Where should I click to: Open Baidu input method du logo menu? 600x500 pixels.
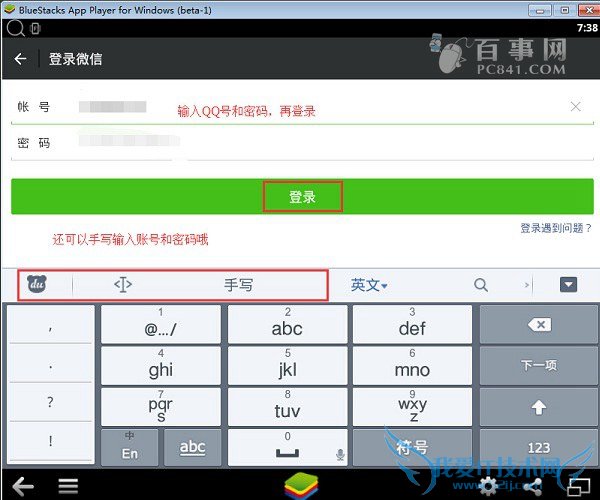click(x=37, y=284)
